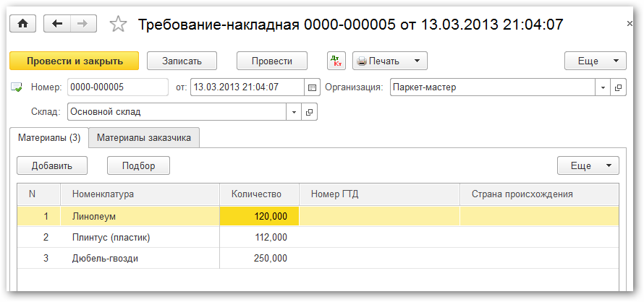This screenshot has height=302, width=644.
Task: Open calendar picker for document date
Action: 312,87
